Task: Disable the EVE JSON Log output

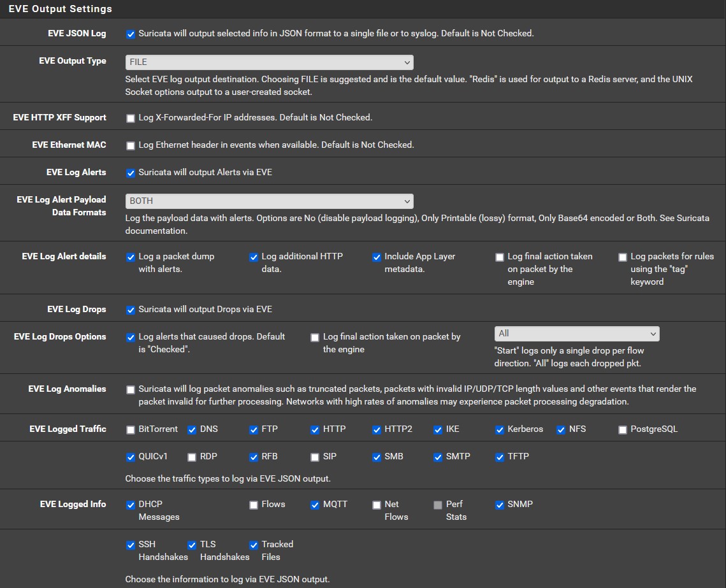Action: coord(131,34)
